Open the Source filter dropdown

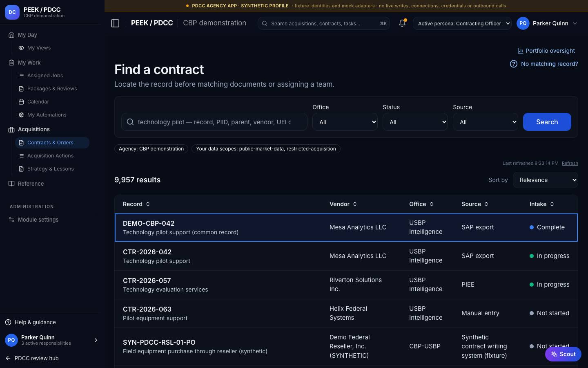coord(486,122)
